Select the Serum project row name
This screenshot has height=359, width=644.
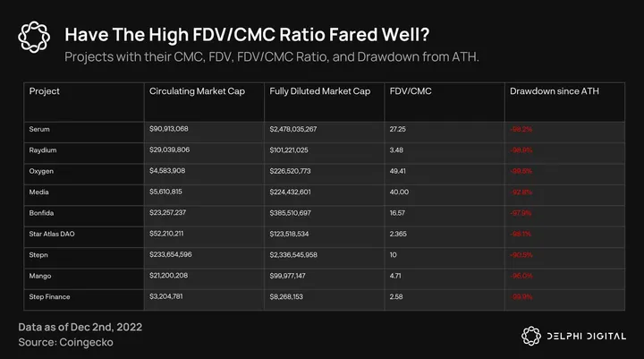(40, 131)
